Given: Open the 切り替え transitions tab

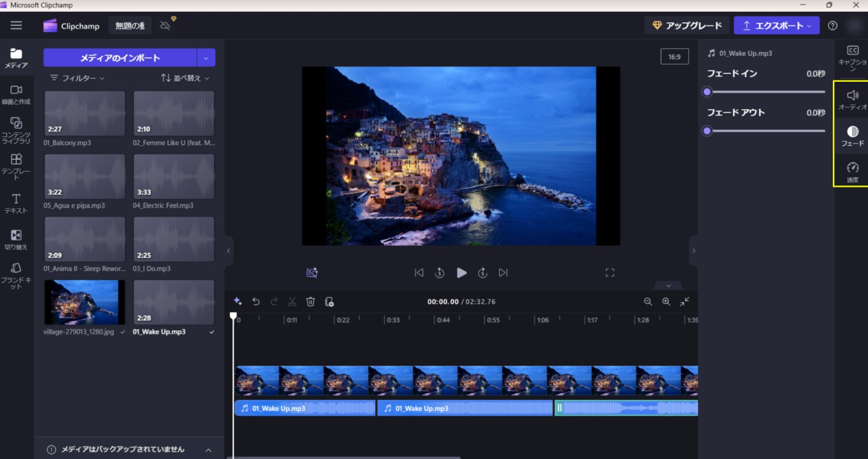Looking at the screenshot, I should pyautogui.click(x=16, y=240).
